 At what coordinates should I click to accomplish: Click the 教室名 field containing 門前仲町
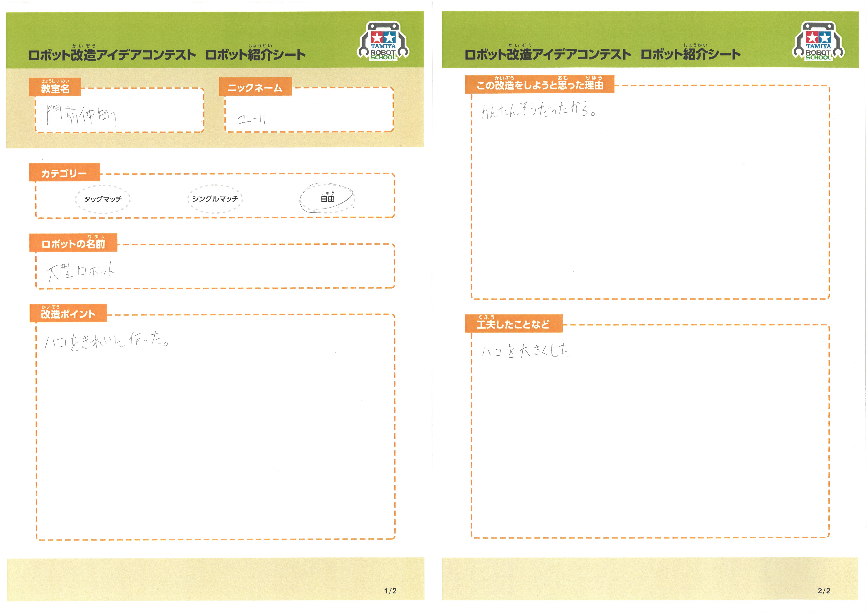[120, 110]
